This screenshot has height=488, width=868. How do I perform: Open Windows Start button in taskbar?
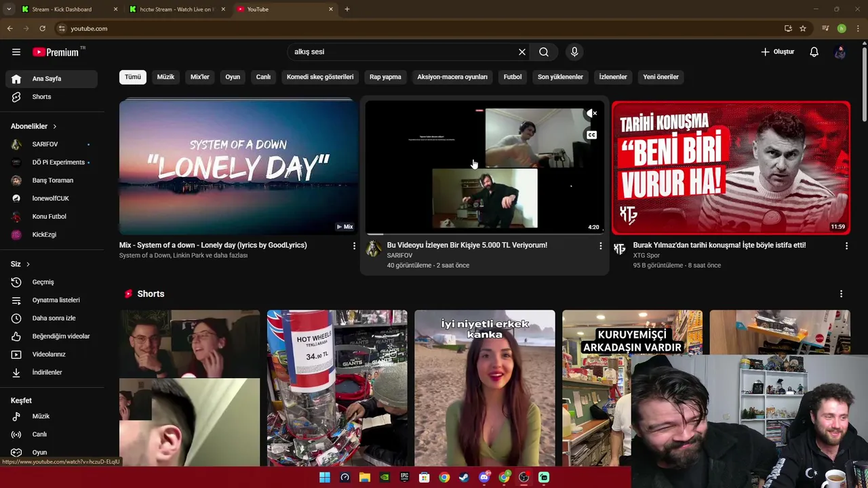point(325,477)
